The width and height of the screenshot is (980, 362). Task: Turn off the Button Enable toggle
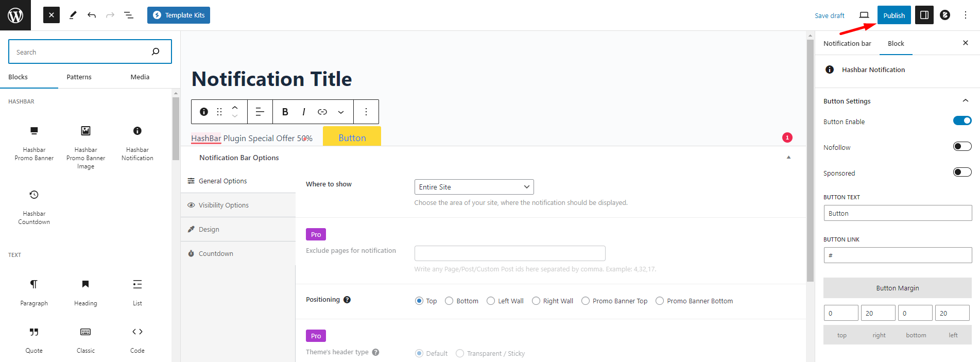click(x=962, y=121)
